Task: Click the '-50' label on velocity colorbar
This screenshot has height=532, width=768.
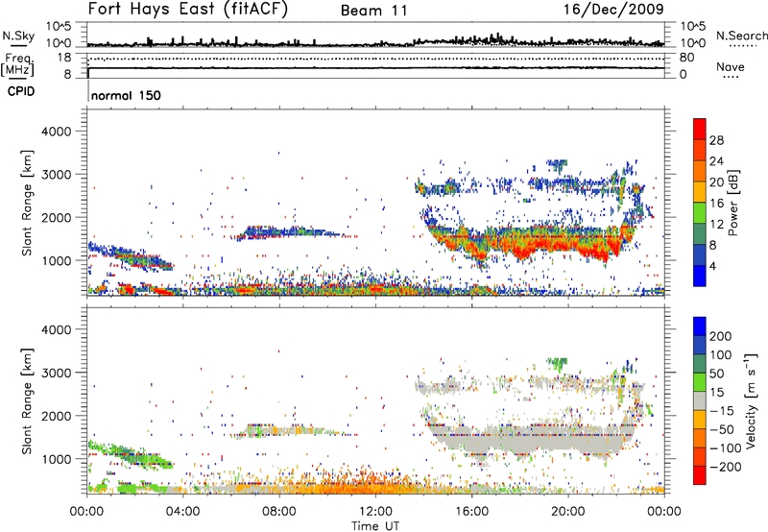Action: [x=722, y=430]
